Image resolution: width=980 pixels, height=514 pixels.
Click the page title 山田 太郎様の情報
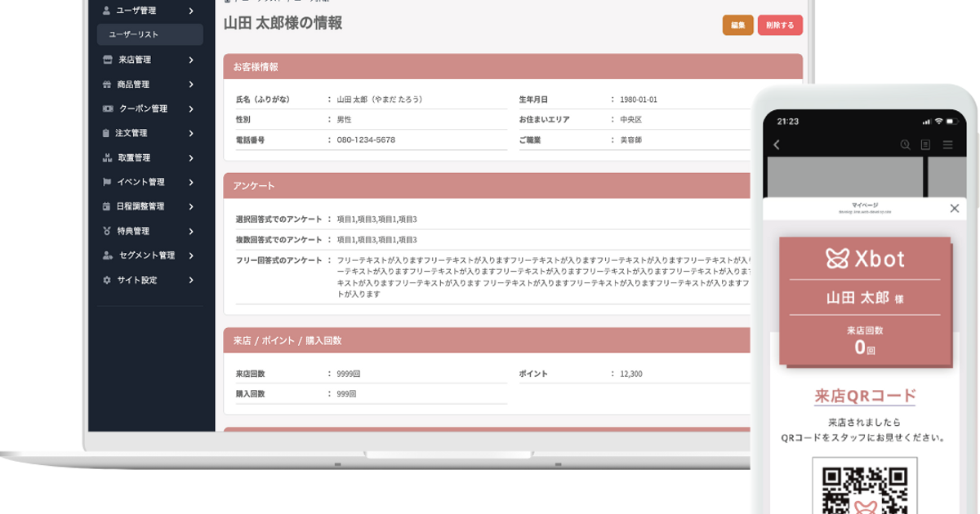coord(283,24)
